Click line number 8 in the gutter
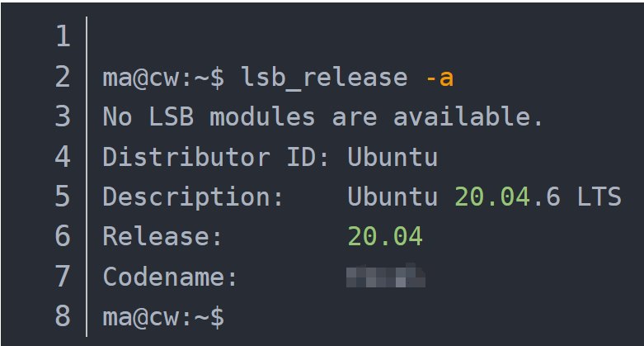 tap(63, 317)
